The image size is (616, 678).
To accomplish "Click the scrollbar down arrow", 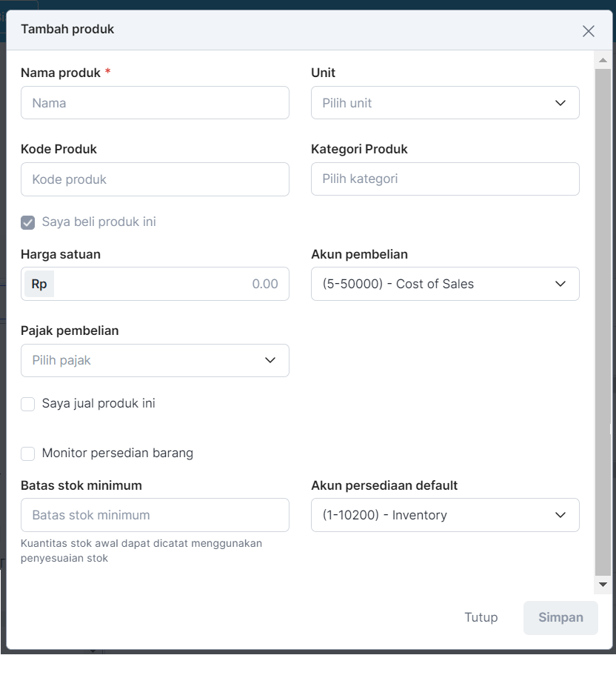I will (603, 585).
